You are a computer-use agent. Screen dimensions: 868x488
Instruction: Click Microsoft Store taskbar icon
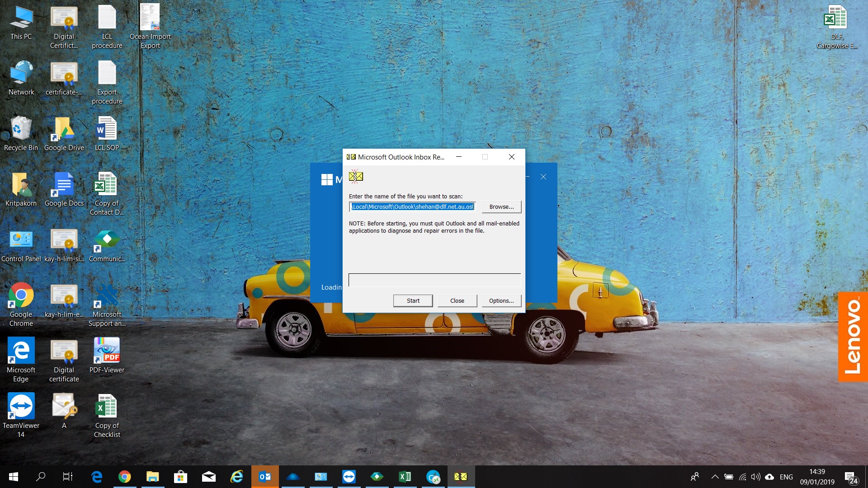click(x=180, y=477)
